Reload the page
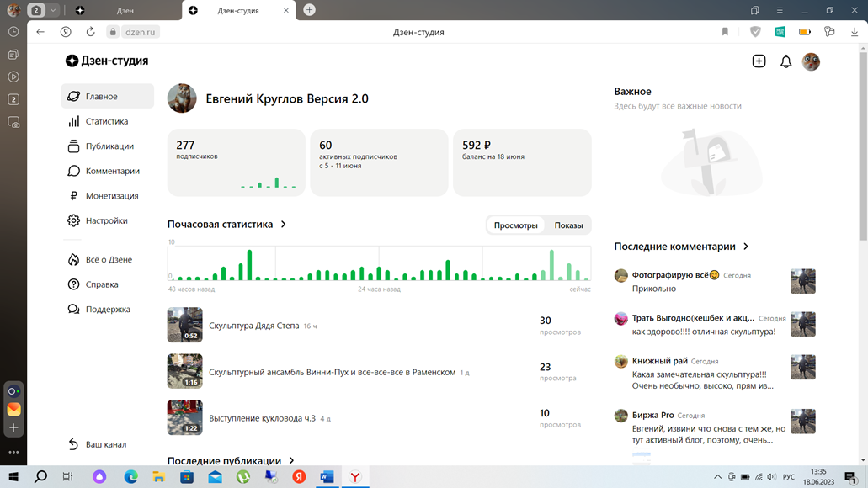 point(91,32)
